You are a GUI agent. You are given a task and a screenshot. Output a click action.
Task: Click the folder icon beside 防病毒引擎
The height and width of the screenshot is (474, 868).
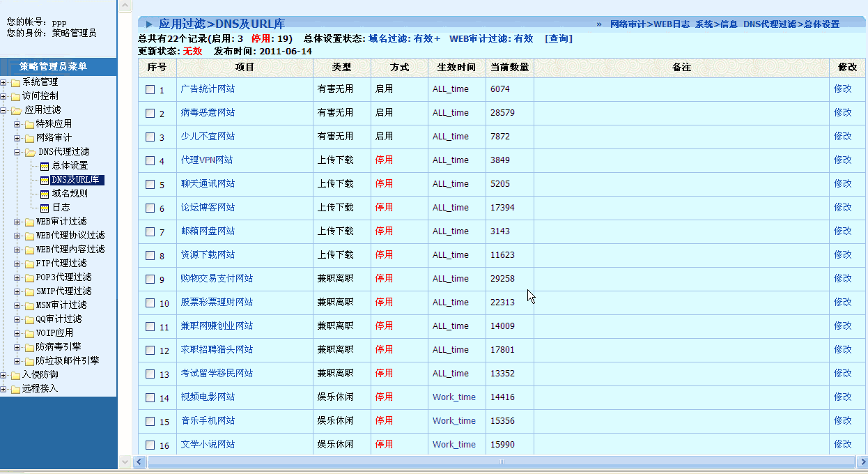point(29,347)
